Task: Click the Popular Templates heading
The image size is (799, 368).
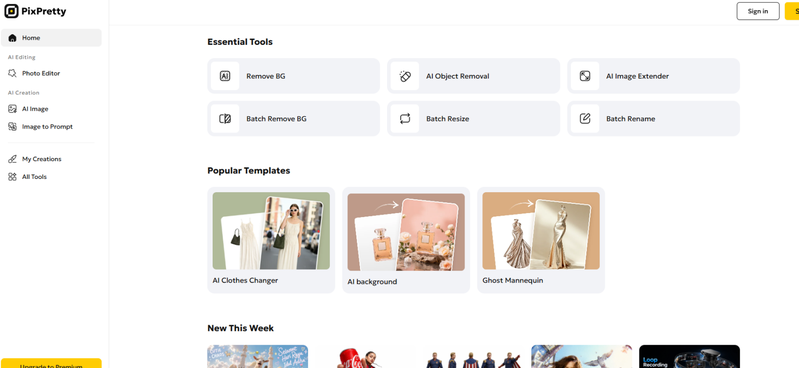Action: tap(249, 171)
